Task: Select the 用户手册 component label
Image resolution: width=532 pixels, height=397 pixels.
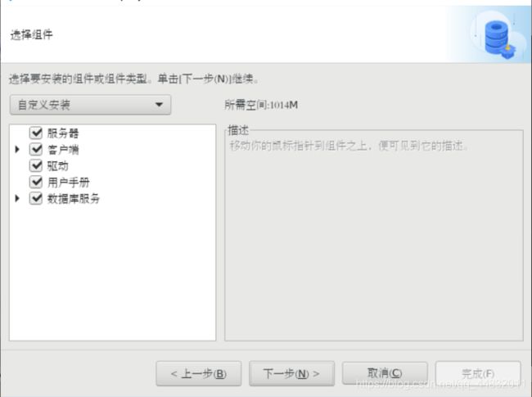Action: pyautogui.click(x=69, y=183)
